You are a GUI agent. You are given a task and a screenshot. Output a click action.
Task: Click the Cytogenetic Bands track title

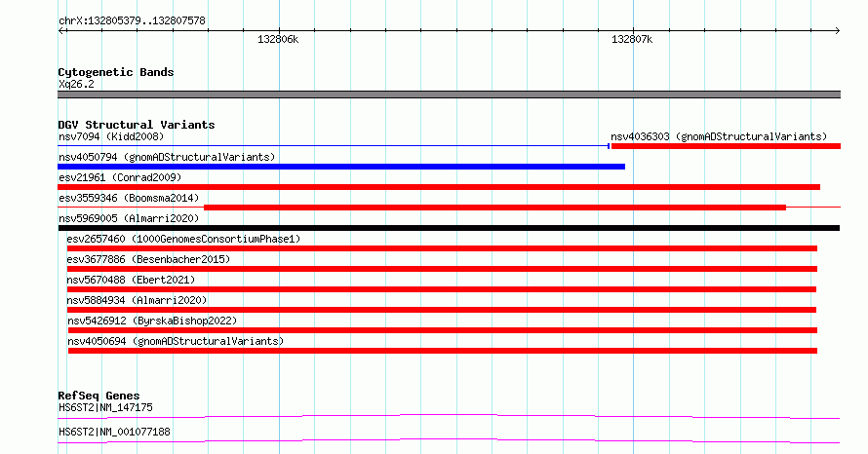pos(116,72)
